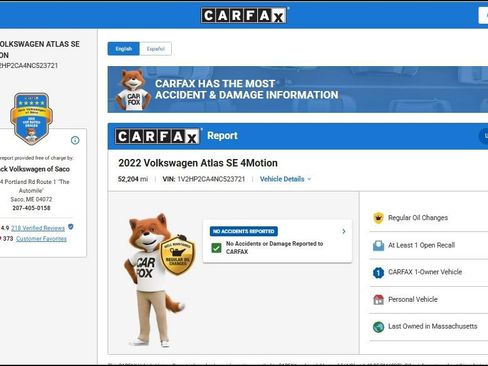This screenshot has width=488, height=366.
Task: Click the CARFAX 1-Owner badge icon
Action: [378, 273]
